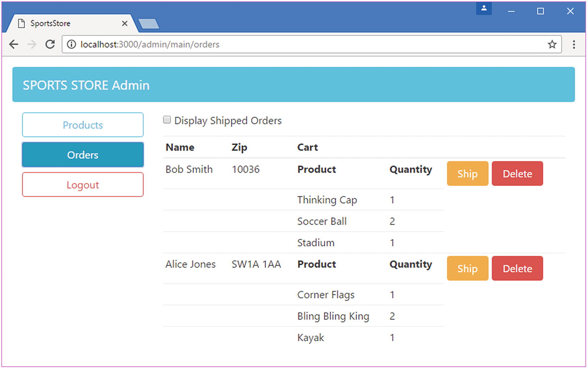Close the SportsStore tab
588x369 pixels.
125,23
